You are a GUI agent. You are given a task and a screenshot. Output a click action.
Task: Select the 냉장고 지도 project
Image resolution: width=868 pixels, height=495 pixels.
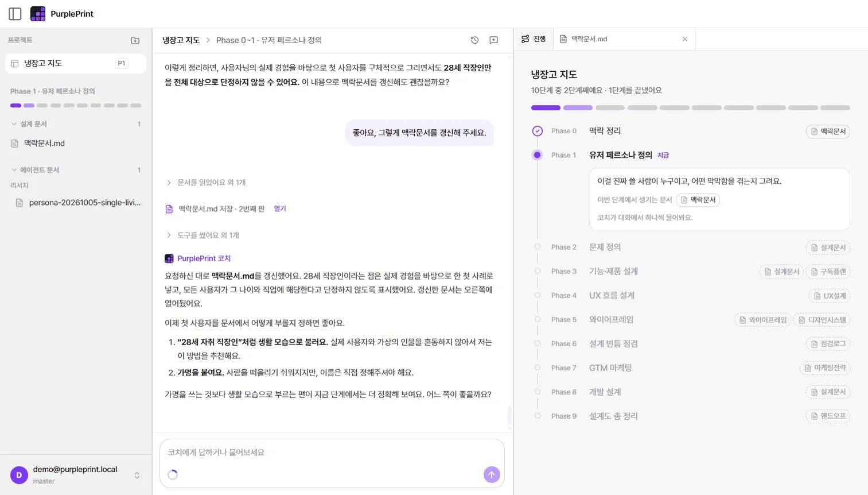76,63
